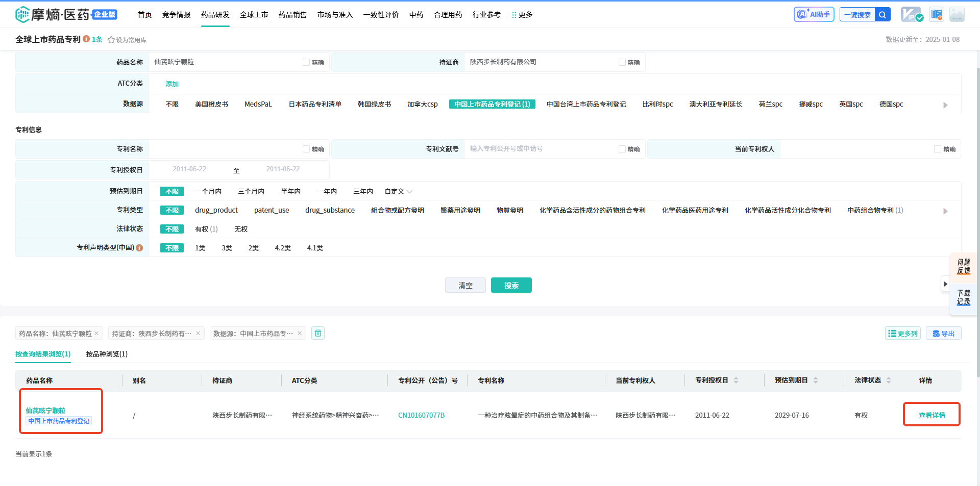Toggle 精确 checkbox for 专利文献号
This screenshot has width=980, height=486.
point(622,149)
